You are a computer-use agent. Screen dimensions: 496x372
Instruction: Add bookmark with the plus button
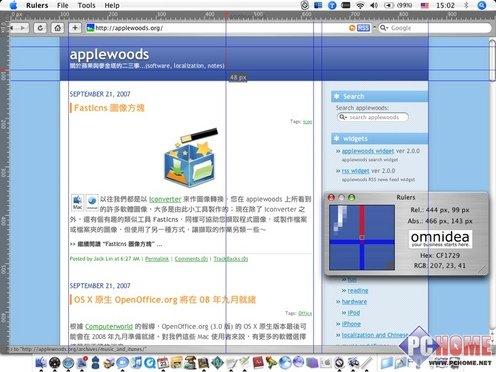75,28
